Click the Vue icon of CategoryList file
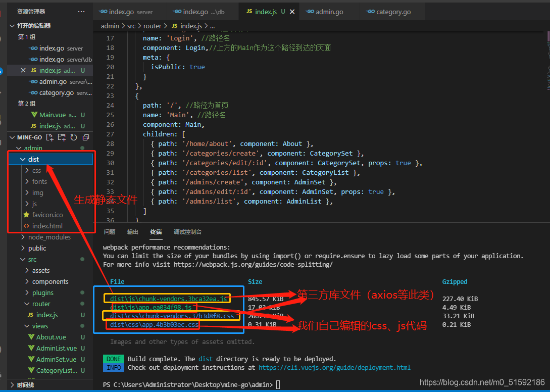550x392 pixels. click(x=31, y=371)
